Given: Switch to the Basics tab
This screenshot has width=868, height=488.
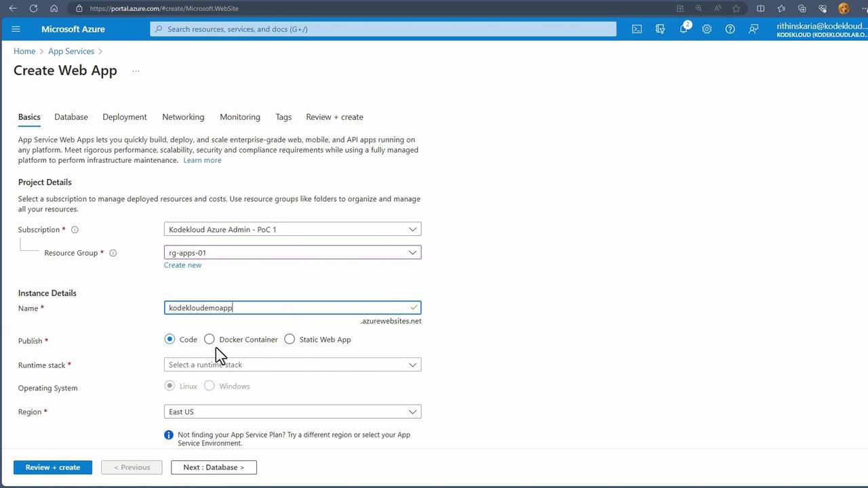Looking at the screenshot, I should tap(29, 117).
